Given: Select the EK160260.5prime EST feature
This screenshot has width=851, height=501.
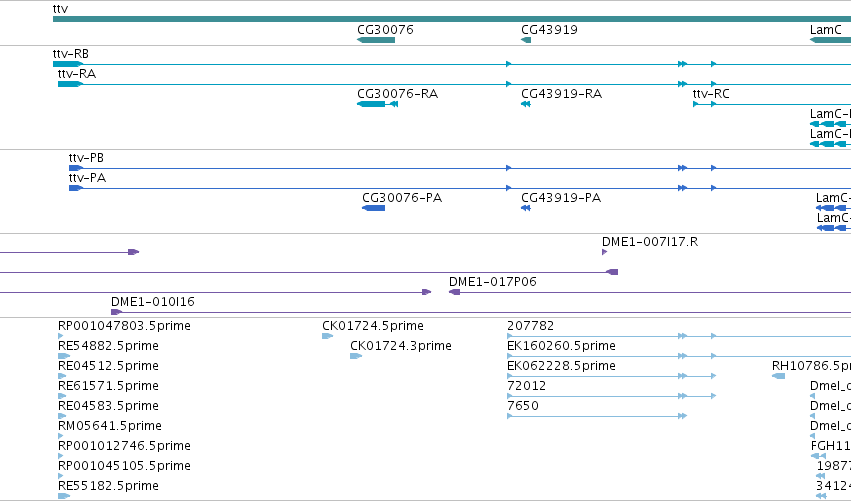Looking at the screenshot, I should point(679,356).
